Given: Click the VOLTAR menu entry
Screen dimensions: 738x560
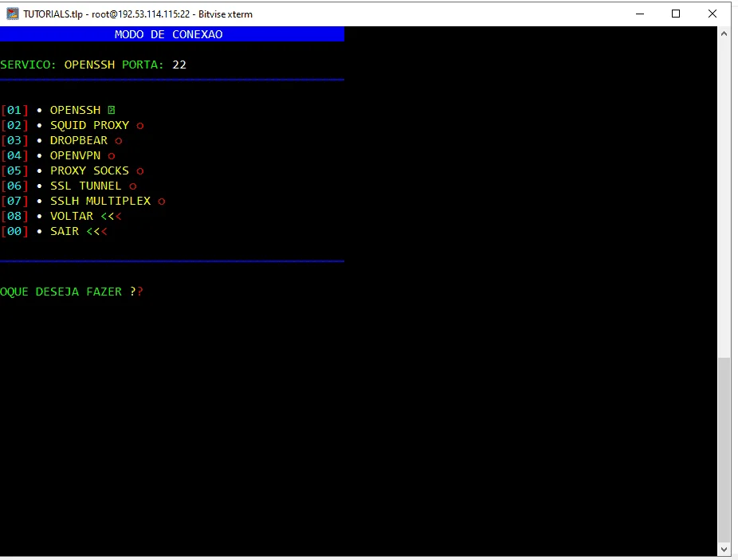Looking at the screenshot, I should [72, 216].
